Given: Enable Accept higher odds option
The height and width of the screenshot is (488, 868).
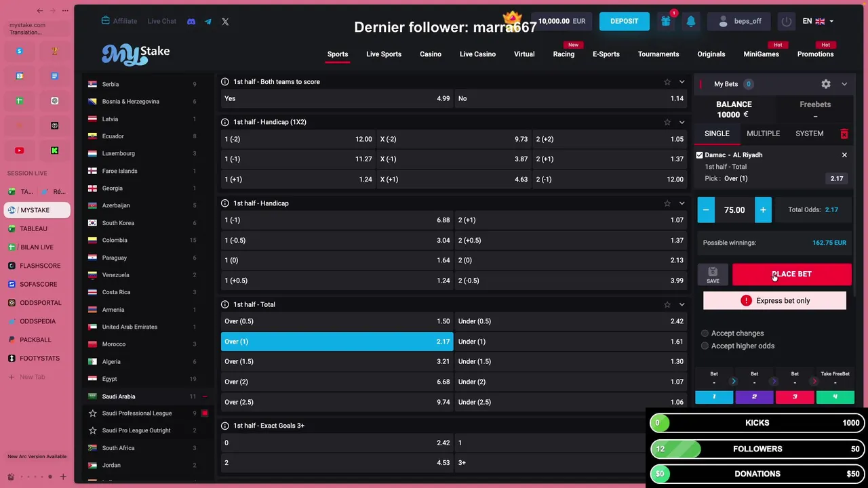Looking at the screenshot, I should click(705, 346).
